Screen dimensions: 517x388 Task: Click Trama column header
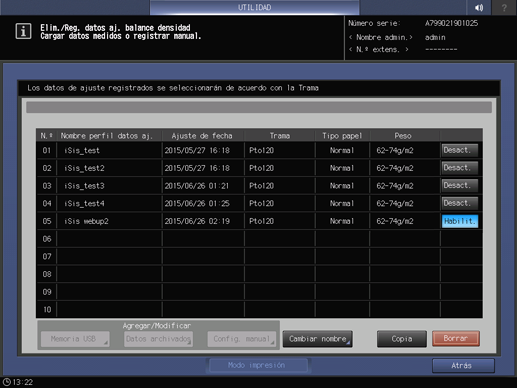click(280, 136)
